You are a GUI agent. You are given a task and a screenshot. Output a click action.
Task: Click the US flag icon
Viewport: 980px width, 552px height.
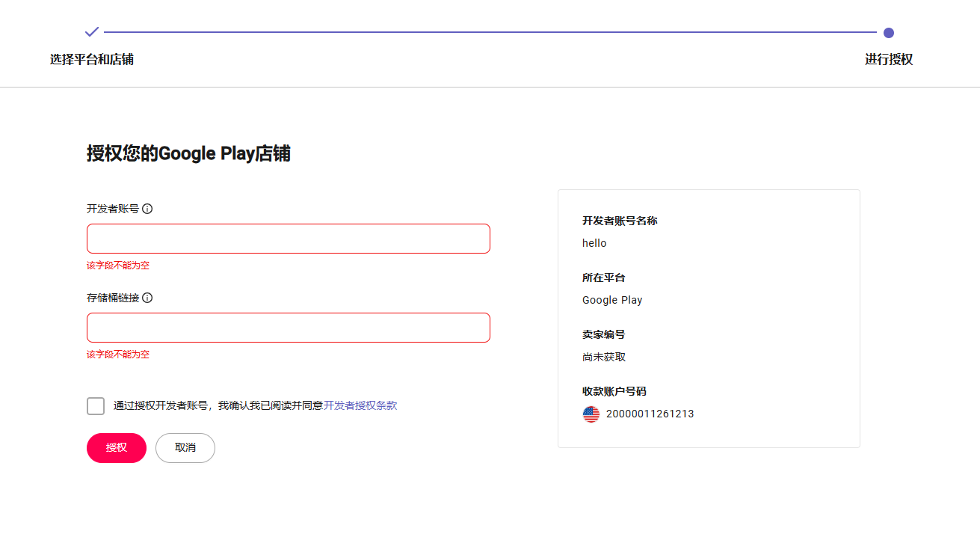[x=591, y=414]
